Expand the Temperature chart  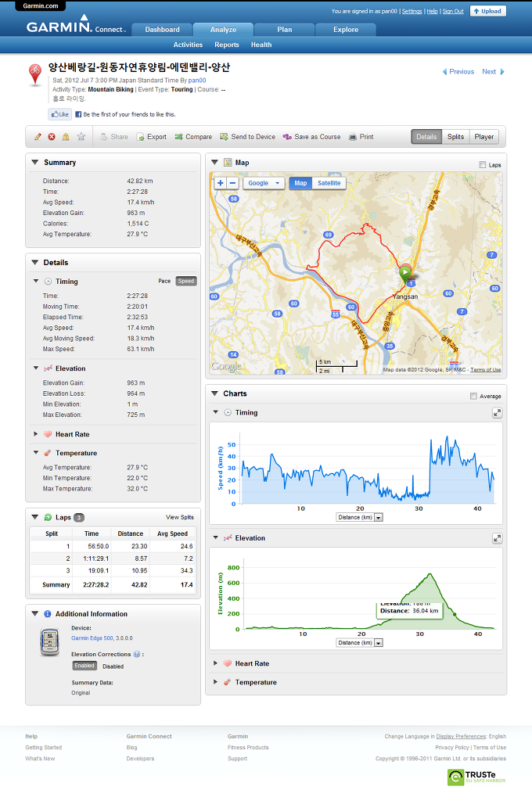pyautogui.click(x=216, y=682)
